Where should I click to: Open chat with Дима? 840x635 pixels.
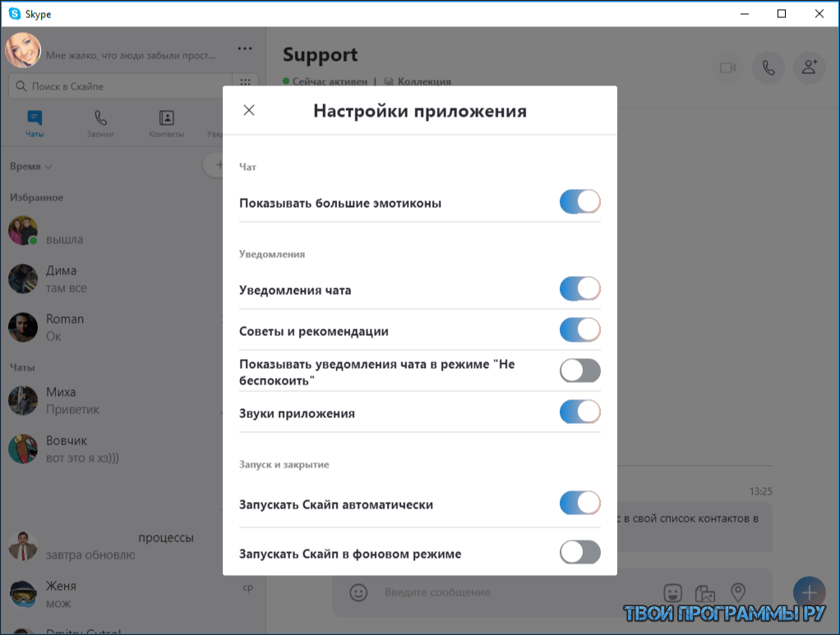62,278
